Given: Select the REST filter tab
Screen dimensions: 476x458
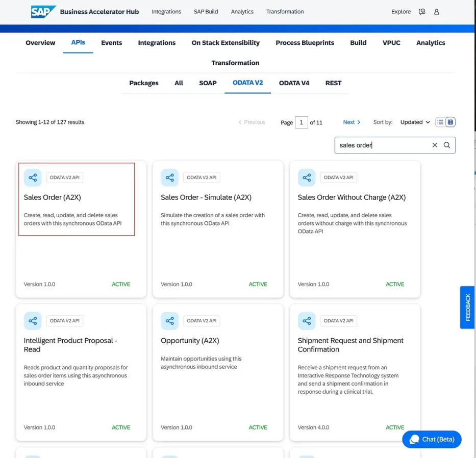Looking at the screenshot, I should pyautogui.click(x=333, y=83).
